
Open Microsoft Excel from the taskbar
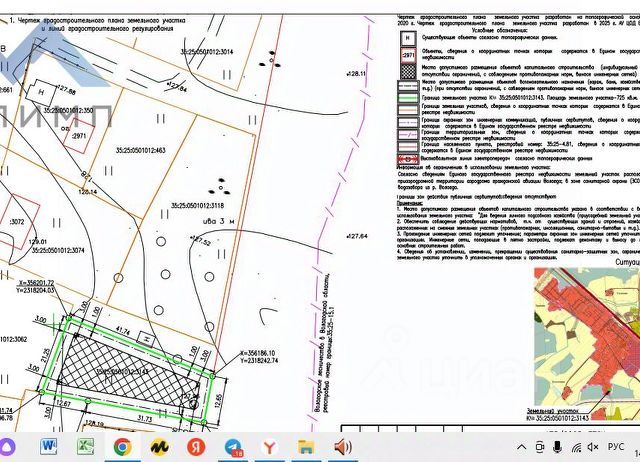[x=85, y=446]
